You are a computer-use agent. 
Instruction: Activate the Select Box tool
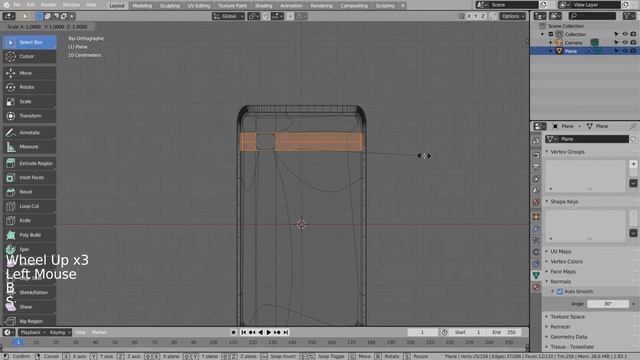pyautogui.click(x=29, y=42)
